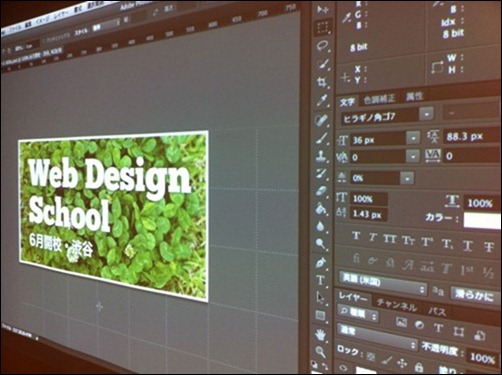Filter layers by smart object icon
502x375 pixels.
pyautogui.click(x=480, y=335)
